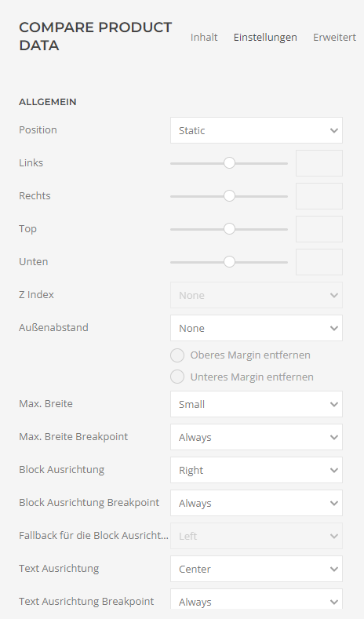Image resolution: width=364 pixels, height=619 pixels.
Task: Focus the Links value input box
Action: point(319,163)
